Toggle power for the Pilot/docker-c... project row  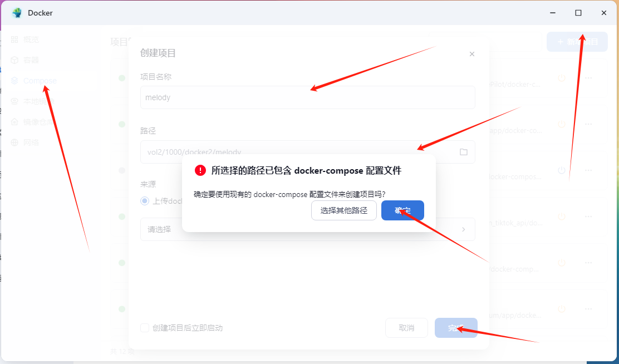561,78
